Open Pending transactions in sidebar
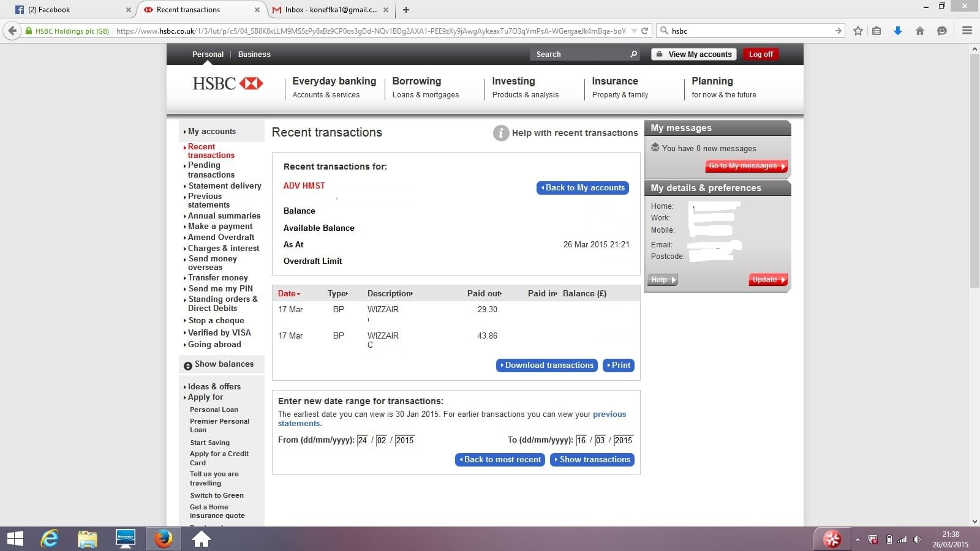Screen dimensions: 980x551 (x=211, y=170)
